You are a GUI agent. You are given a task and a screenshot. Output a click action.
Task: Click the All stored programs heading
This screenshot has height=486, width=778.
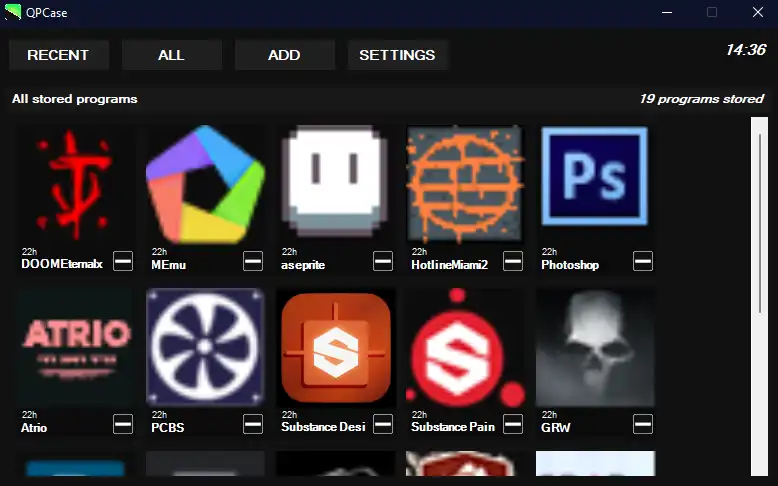[75, 99]
